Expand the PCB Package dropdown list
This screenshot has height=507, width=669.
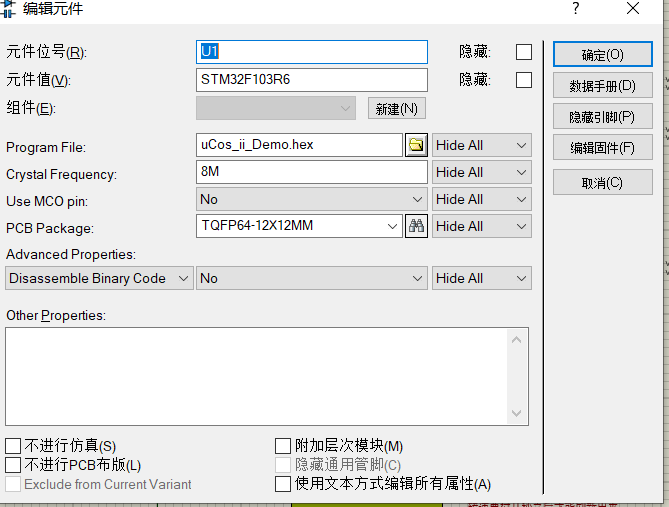392,226
